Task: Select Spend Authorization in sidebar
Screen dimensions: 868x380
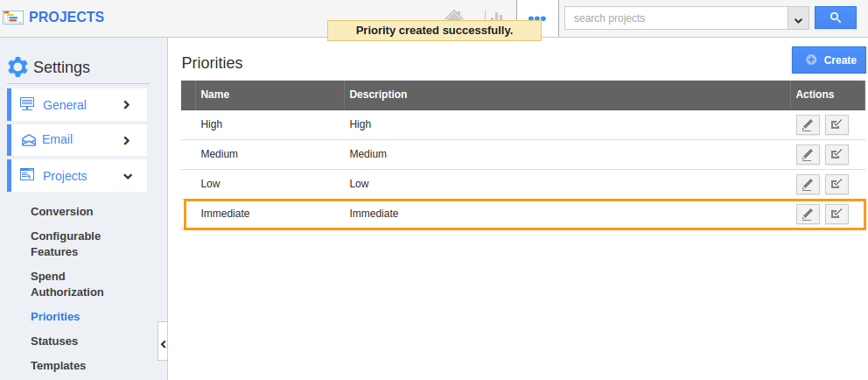Action: 67,285
